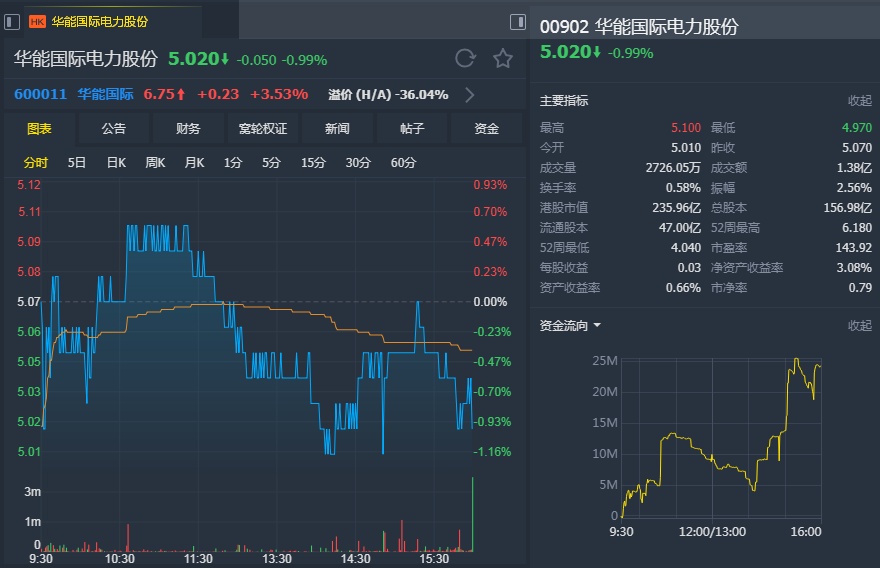Go to the 新闻 tab
The width and height of the screenshot is (880, 568).
point(337,129)
